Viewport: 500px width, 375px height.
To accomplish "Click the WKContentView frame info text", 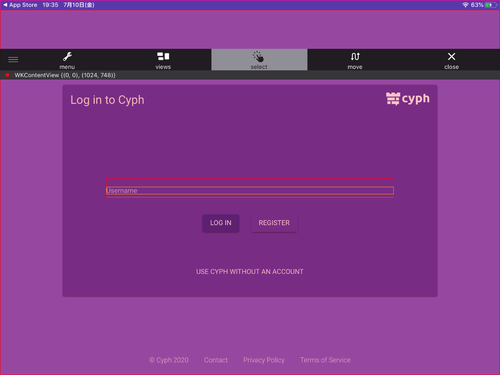I will click(65, 75).
